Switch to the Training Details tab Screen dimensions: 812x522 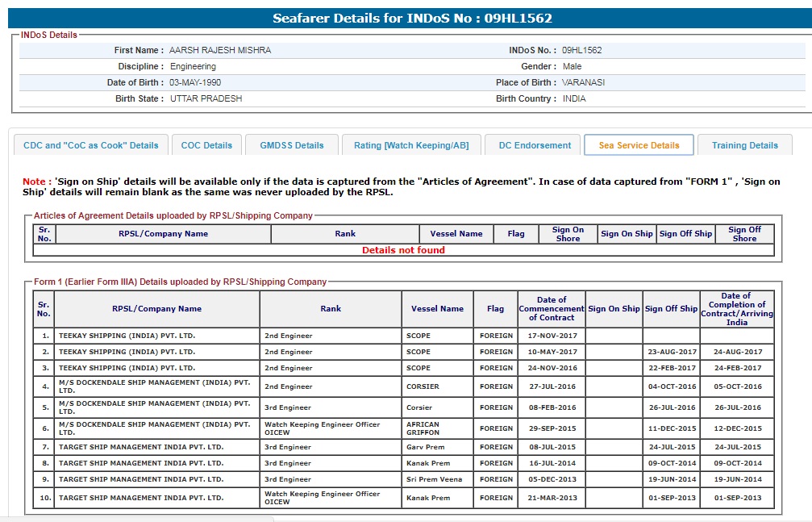click(x=744, y=145)
